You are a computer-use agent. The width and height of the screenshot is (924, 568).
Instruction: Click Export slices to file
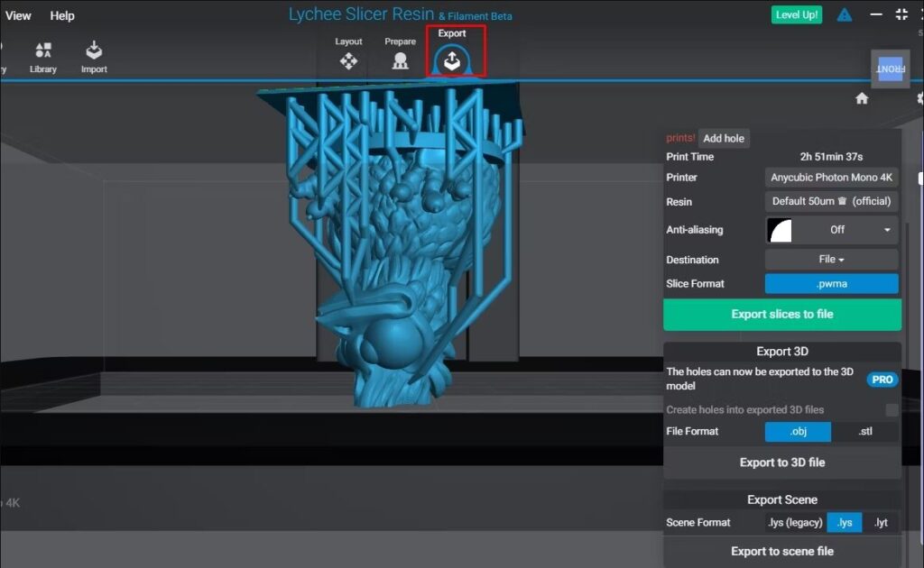click(x=782, y=315)
